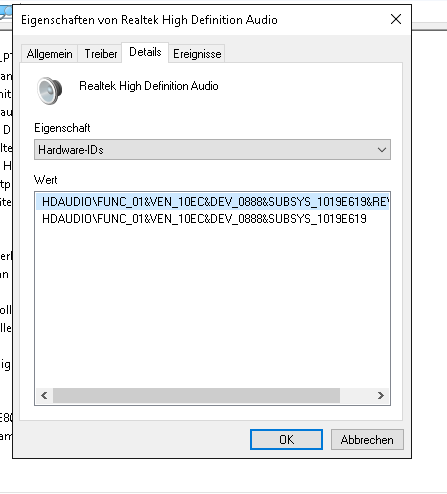Click the scrollbar track right of the thumb
Image resolution: width=447 pixels, height=494 pixels.
tap(356, 396)
